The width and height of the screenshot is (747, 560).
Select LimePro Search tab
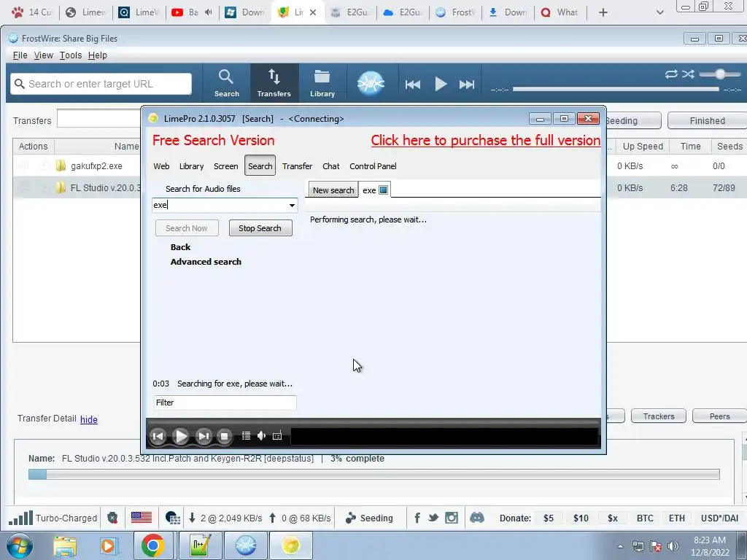260,166
